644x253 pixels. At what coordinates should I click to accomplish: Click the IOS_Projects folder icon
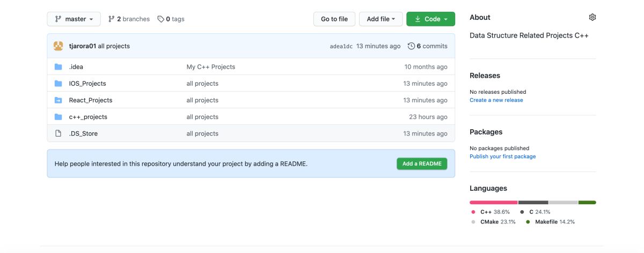click(58, 84)
